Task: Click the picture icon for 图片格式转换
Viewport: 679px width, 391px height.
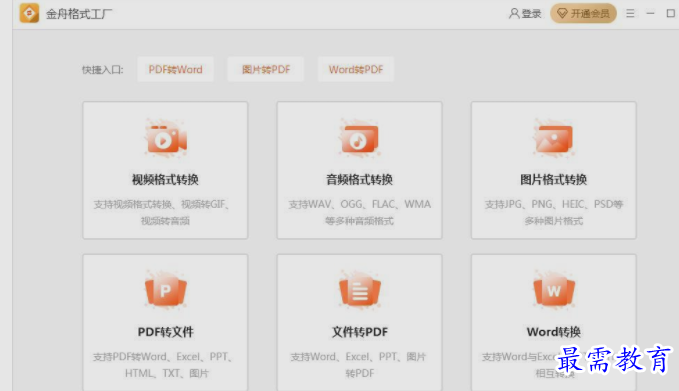Action: pos(553,139)
